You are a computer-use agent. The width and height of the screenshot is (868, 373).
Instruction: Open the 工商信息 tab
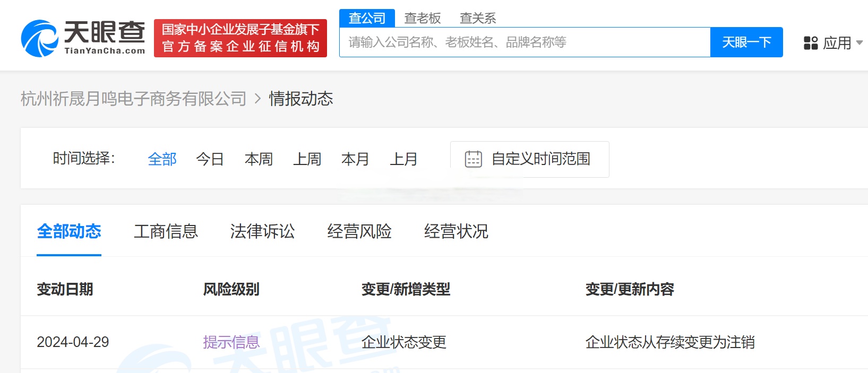tap(166, 231)
